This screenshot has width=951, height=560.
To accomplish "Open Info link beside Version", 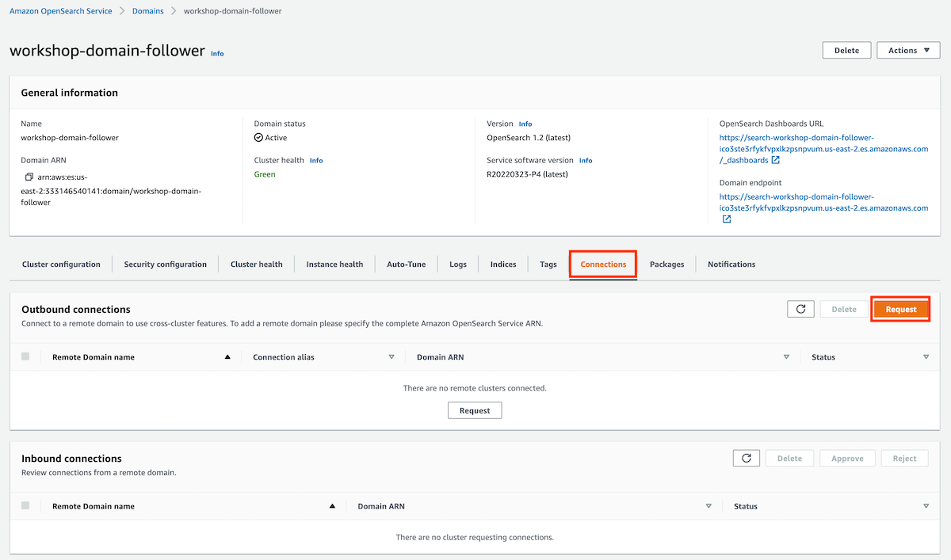I will coord(525,124).
